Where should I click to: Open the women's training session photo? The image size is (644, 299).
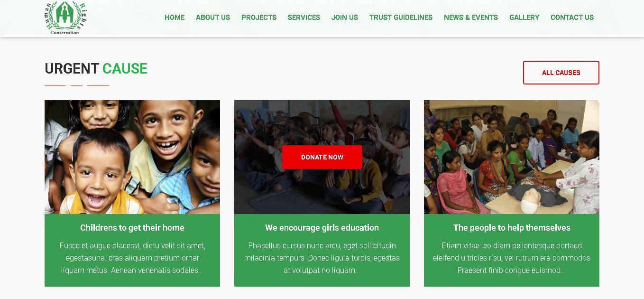point(512,157)
